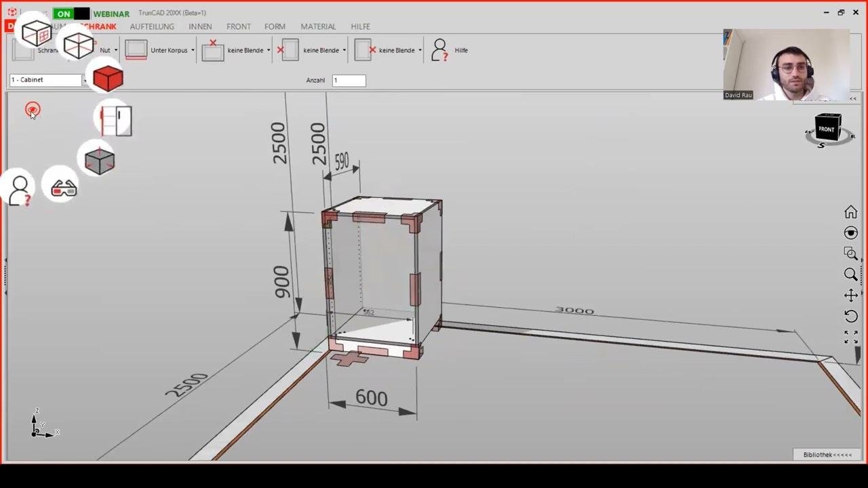Image resolution: width=868 pixels, height=488 pixels.
Task: Click the Anzahl input field
Action: tap(349, 80)
